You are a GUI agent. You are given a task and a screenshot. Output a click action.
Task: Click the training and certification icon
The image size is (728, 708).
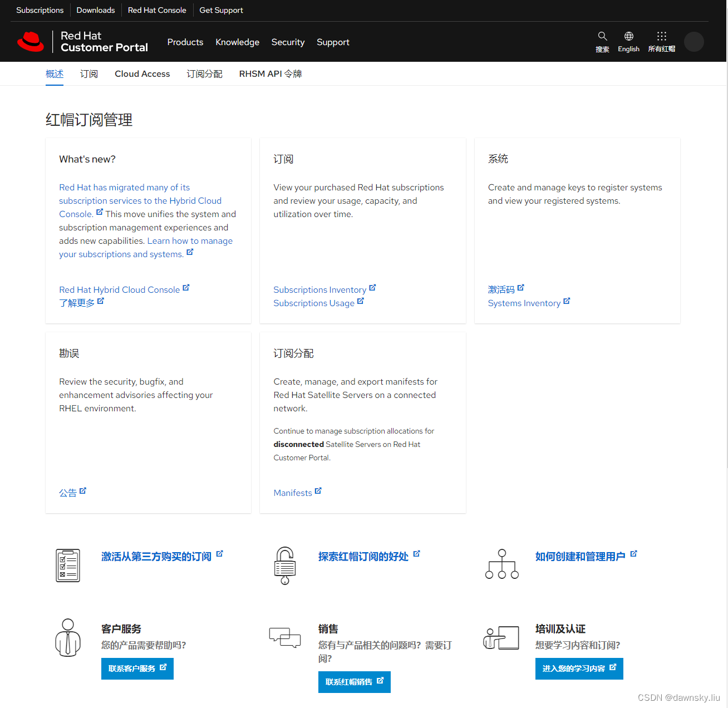(501, 637)
